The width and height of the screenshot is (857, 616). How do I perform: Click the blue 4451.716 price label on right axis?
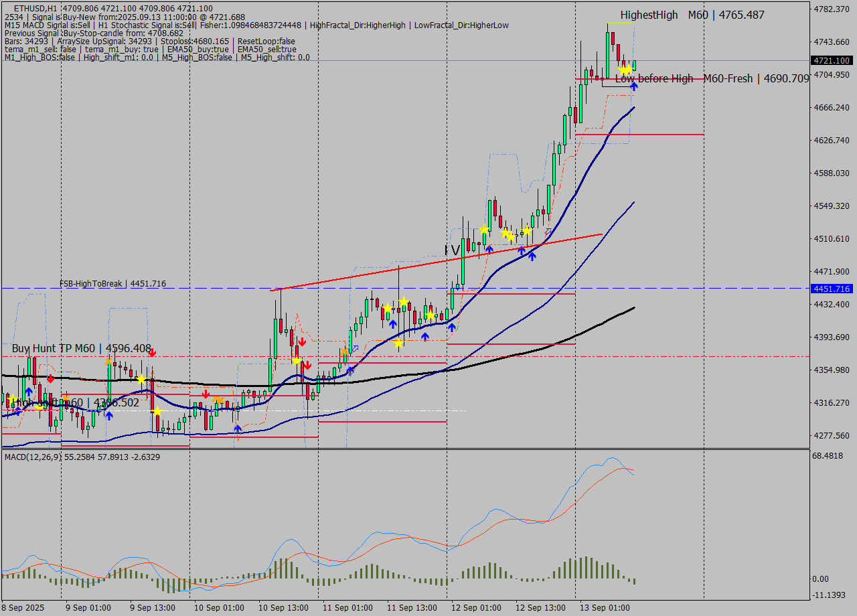click(x=830, y=289)
